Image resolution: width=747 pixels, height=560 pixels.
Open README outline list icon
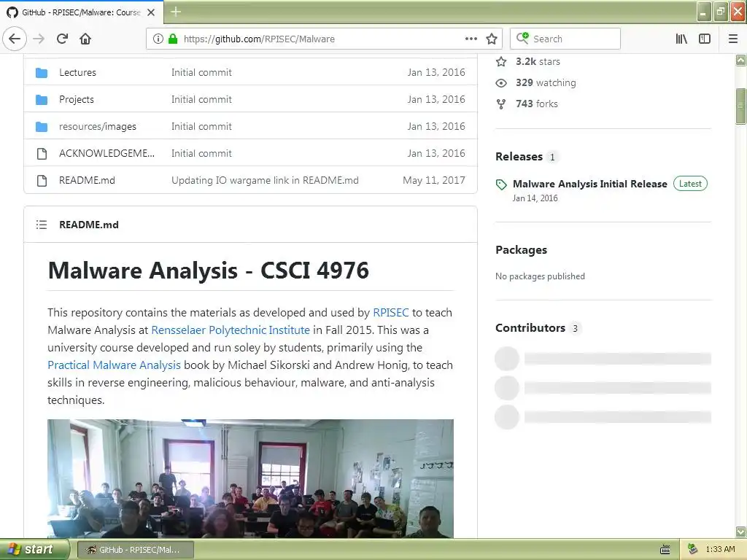tap(42, 225)
